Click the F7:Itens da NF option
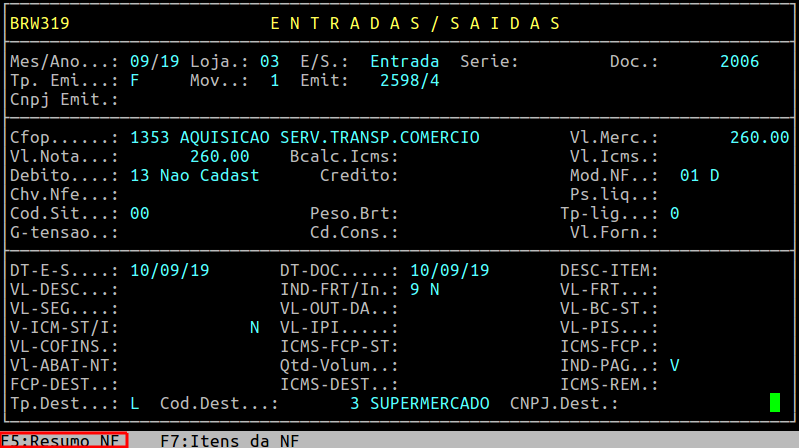 229,440
